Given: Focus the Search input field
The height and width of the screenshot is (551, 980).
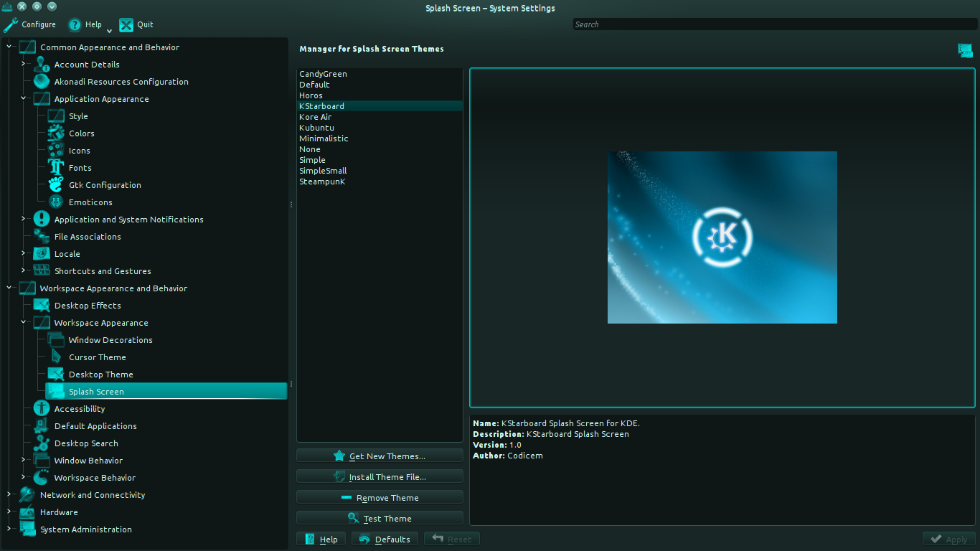Looking at the screenshot, I should tap(776, 24).
